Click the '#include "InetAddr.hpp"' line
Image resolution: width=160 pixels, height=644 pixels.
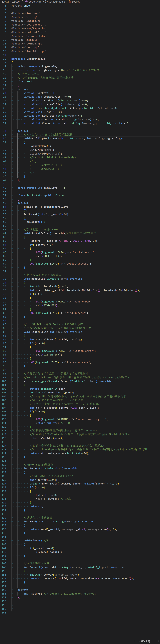point(29,51)
